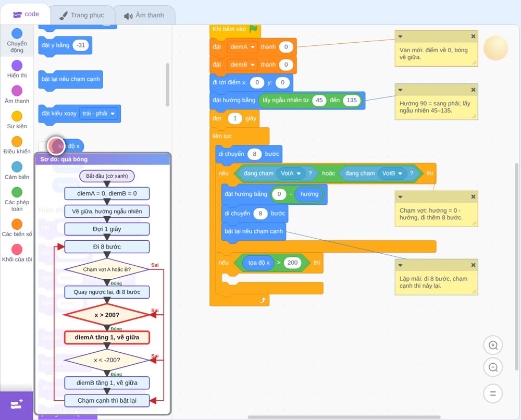Switch to the Âm thanh tab at the top

pos(144,15)
